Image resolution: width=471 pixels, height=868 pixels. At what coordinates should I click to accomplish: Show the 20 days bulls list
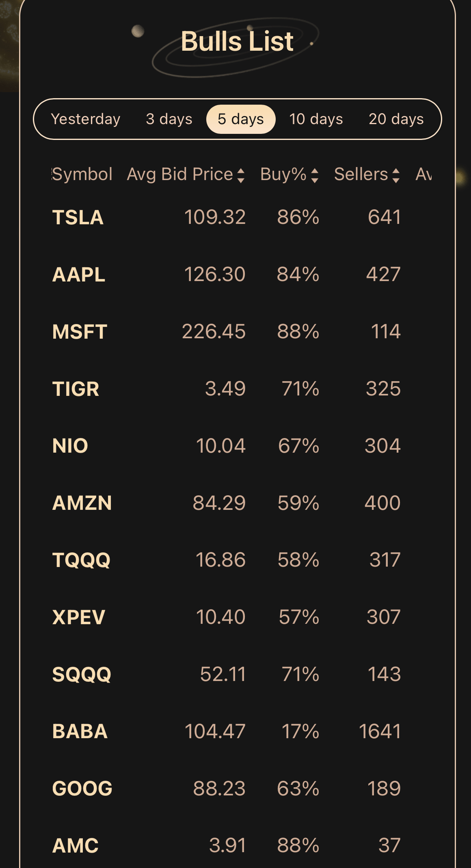(x=396, y=119)
